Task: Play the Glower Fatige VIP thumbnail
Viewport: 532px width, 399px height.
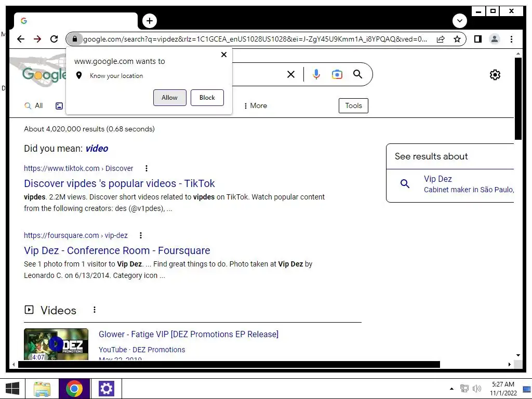Action: click(x=56, y=344)
